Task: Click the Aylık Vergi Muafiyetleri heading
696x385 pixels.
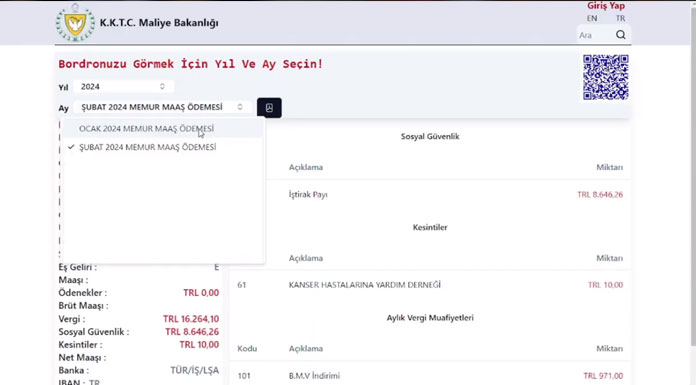Action: 430,318
